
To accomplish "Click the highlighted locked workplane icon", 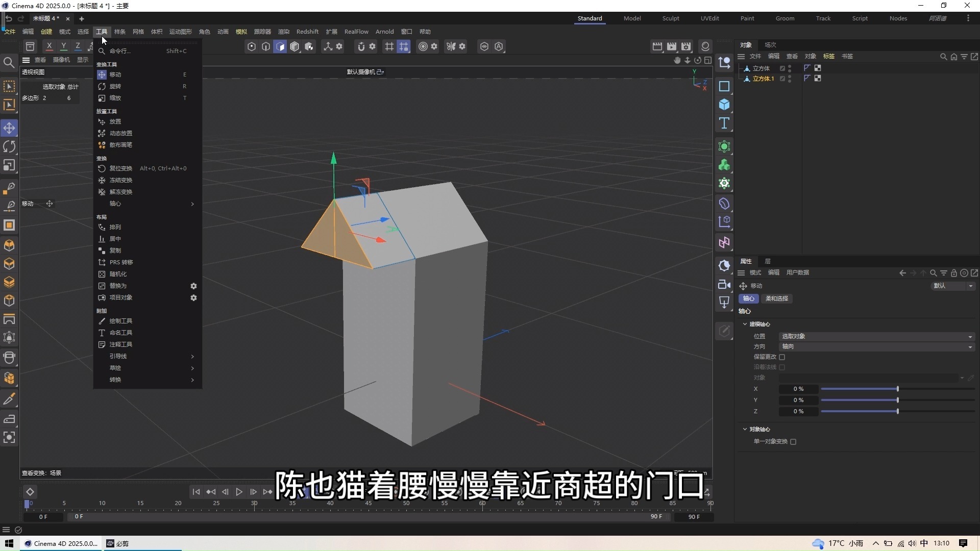I will (404, 46).
